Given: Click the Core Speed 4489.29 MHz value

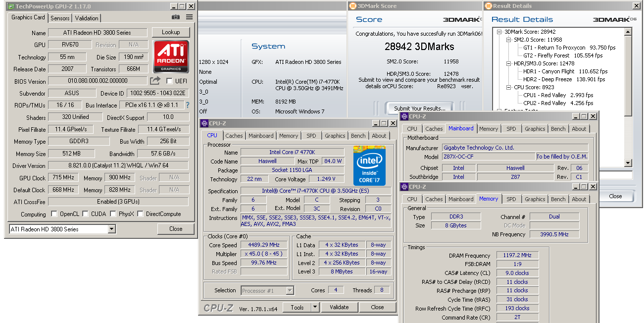Looking at the screenshot, I should (x=264, y=245).
